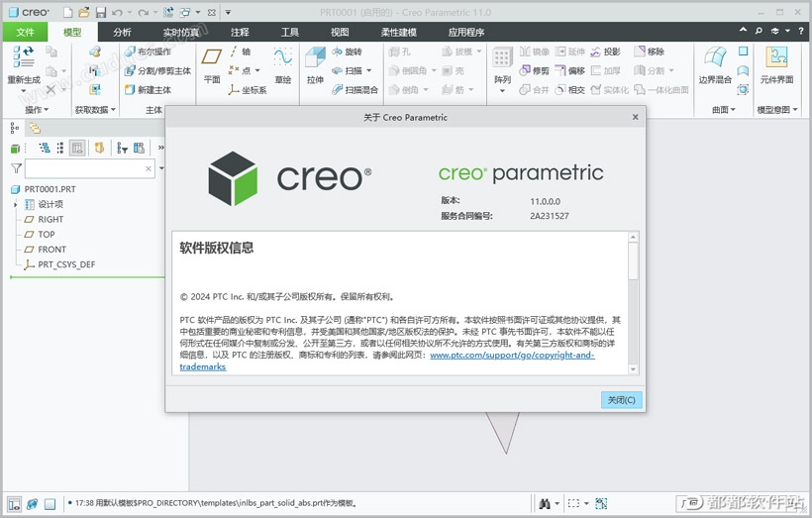Select the Revolve (旋转) tool
Viewport: 812px width, 518px height.
(347, 52)
